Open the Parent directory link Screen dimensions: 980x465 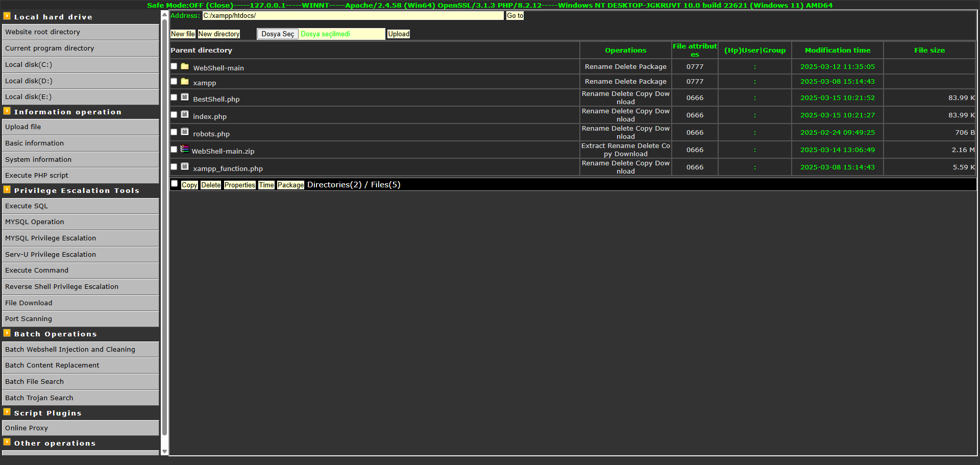point(201,50)
